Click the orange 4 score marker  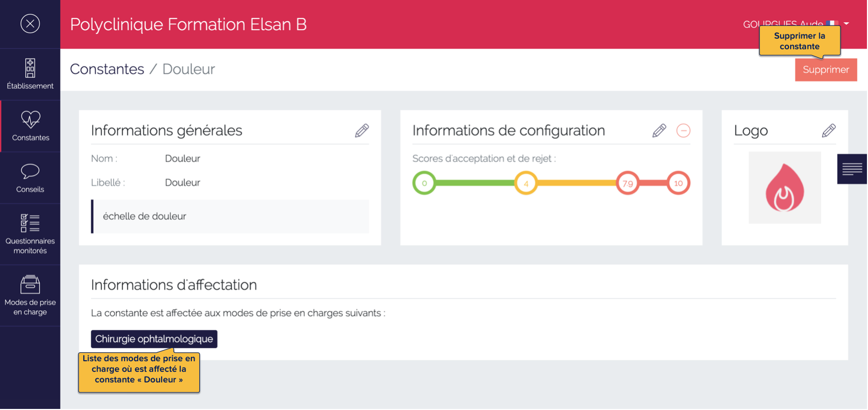pyautogui.click(x=526, y=184)
